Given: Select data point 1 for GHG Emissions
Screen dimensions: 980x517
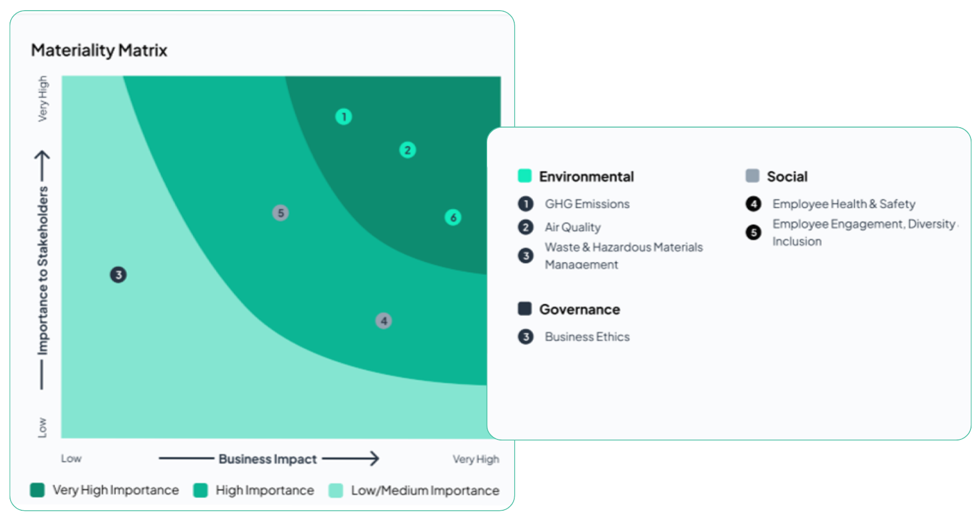Looking at the screenshot, I should [x=344, y=116].
